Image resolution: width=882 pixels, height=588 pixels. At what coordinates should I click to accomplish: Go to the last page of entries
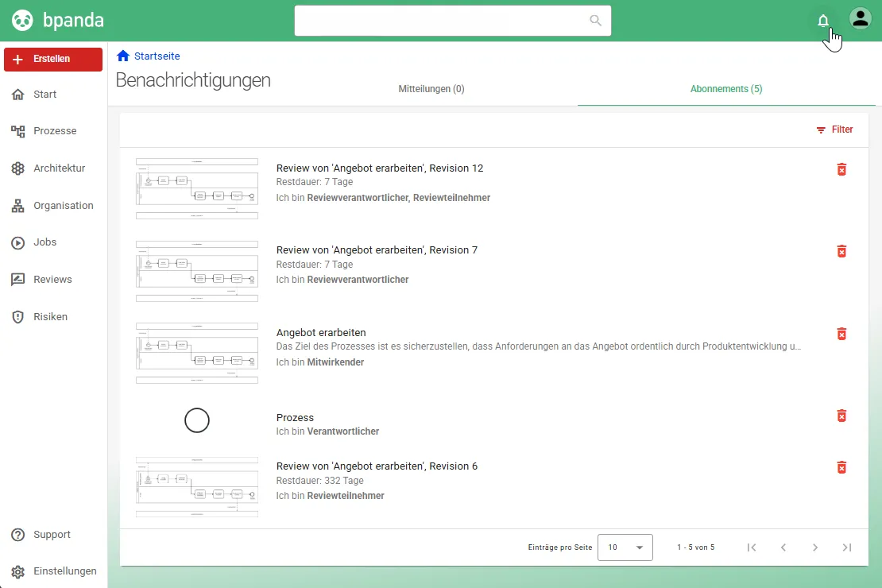[x=846, y=547]
